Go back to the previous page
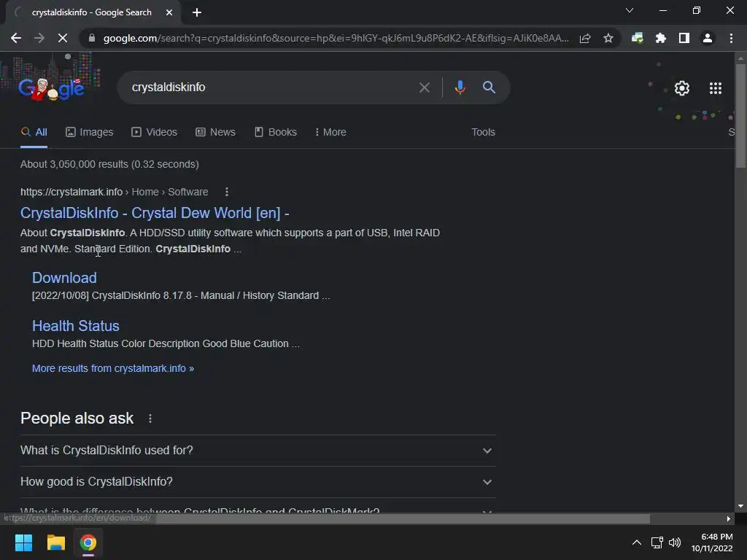The image size is (747, 560). (16, 38)
